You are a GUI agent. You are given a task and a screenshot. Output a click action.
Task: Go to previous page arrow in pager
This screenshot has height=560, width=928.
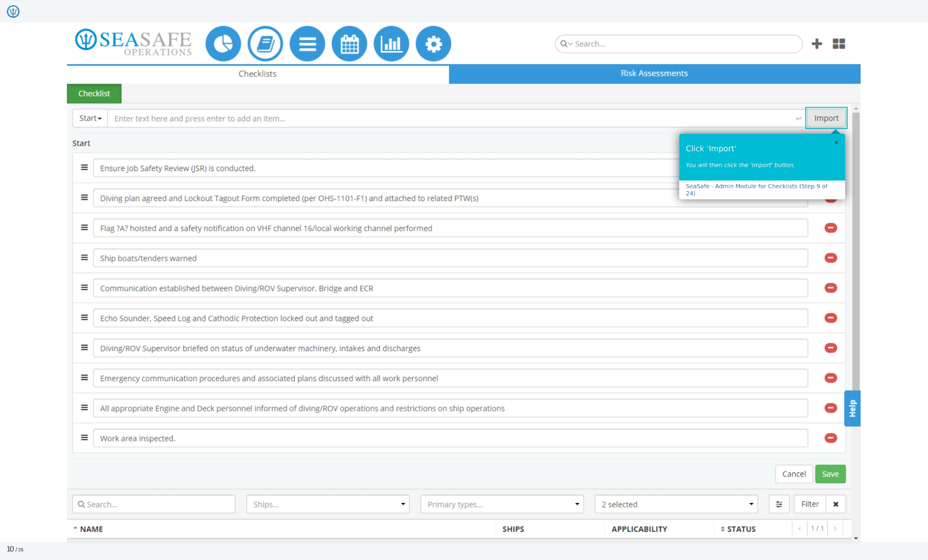800,529
